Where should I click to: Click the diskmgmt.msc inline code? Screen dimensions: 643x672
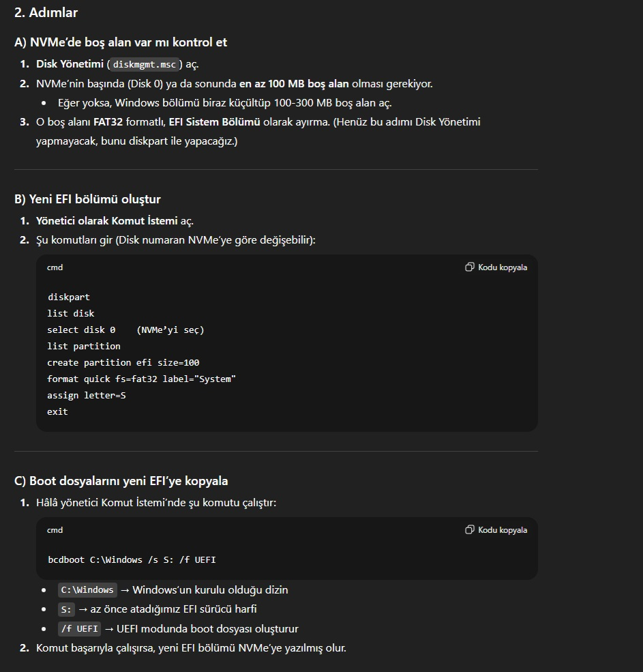pyautogui.click(x=145, y=64)
